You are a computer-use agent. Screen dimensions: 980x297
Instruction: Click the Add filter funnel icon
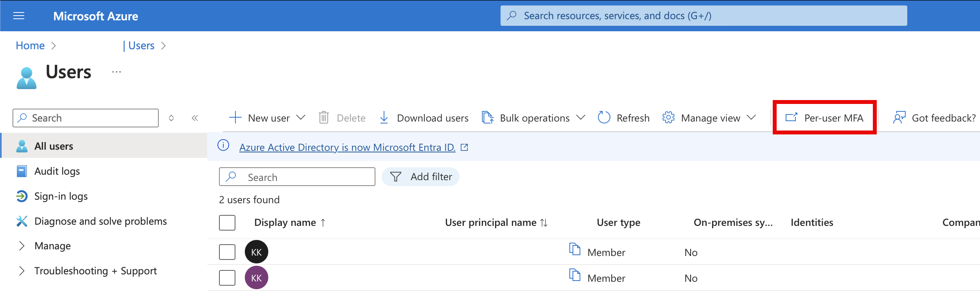[x=396, y=177]
